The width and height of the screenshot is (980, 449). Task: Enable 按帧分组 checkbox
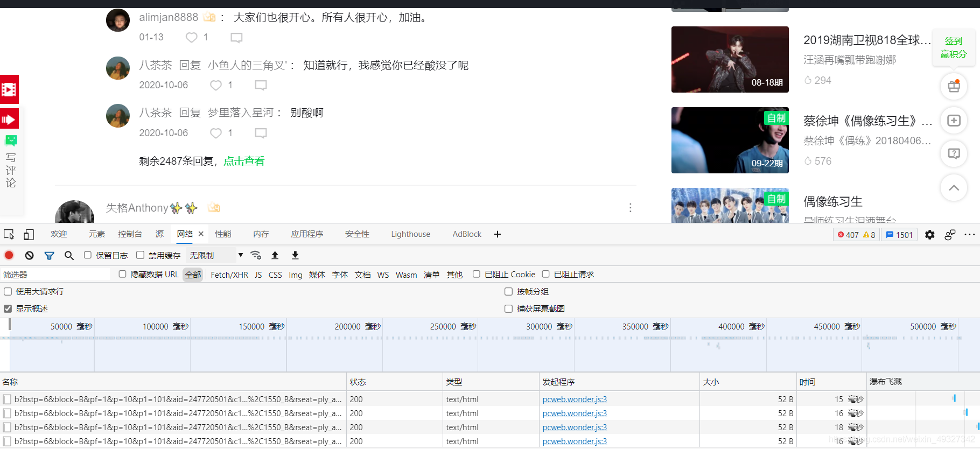point(508,291)
